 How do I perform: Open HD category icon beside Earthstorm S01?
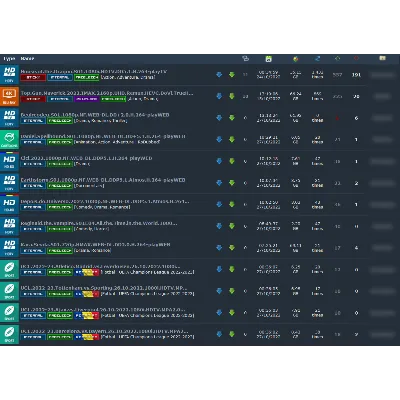9,183
